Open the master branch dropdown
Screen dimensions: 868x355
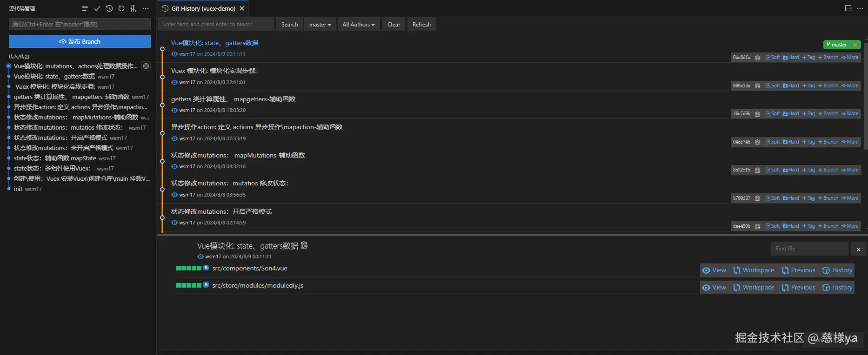pos(320,25)
